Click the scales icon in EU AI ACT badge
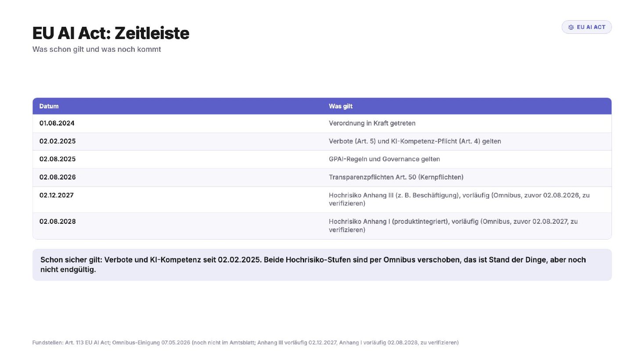This screenshot has width=644, height=362. point(571,27)
